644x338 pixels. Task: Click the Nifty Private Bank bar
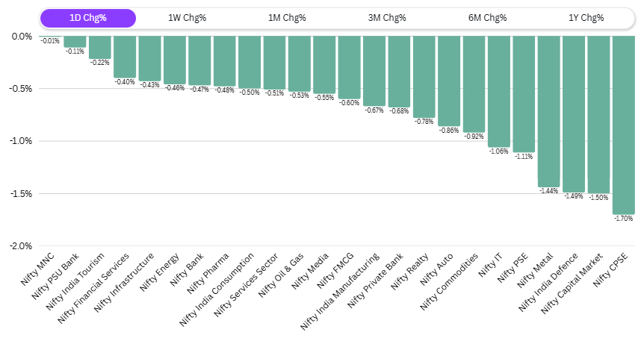pyautogui.click(x=399, y=71)
